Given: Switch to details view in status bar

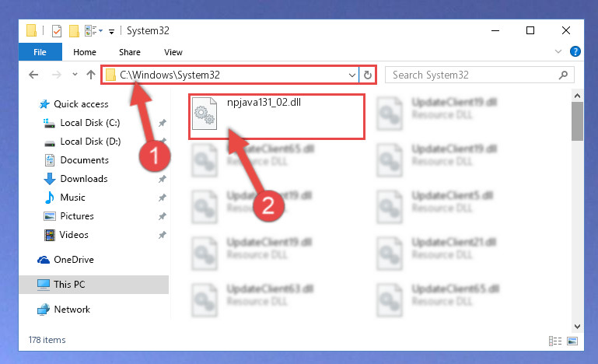Looking at the screenshot, I should pos(555,341).
